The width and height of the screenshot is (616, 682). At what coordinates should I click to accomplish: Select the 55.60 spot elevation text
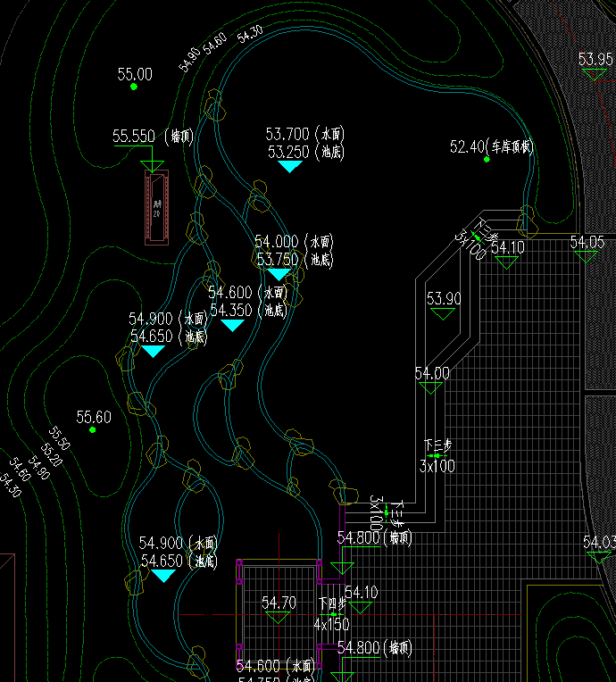94,417
